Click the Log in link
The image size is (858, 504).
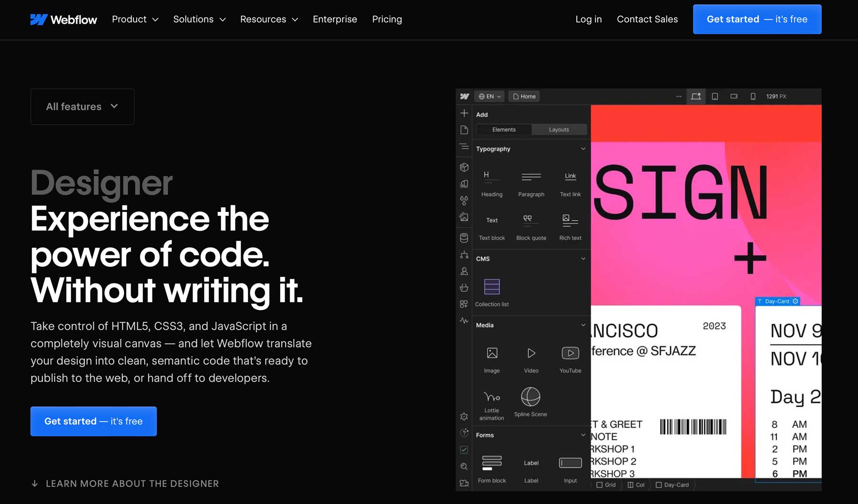[x=588, y=20]
